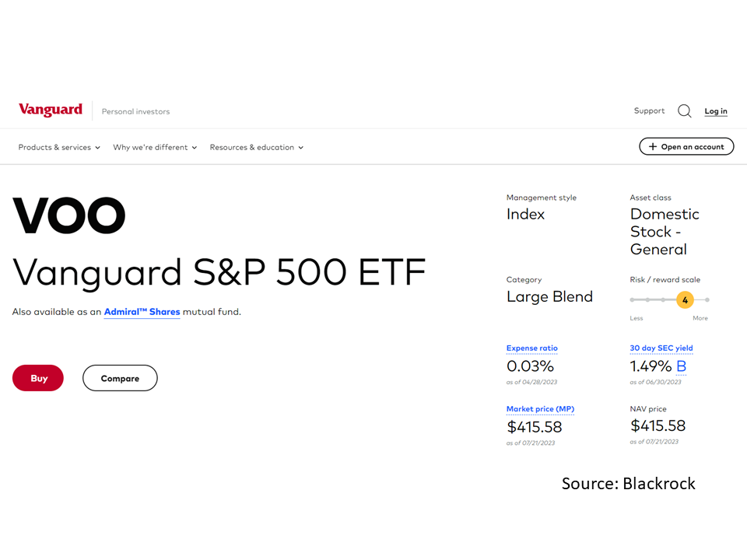747x560 pixels.
Task: Click the red Buy button
Action: [x=38, y=378]
